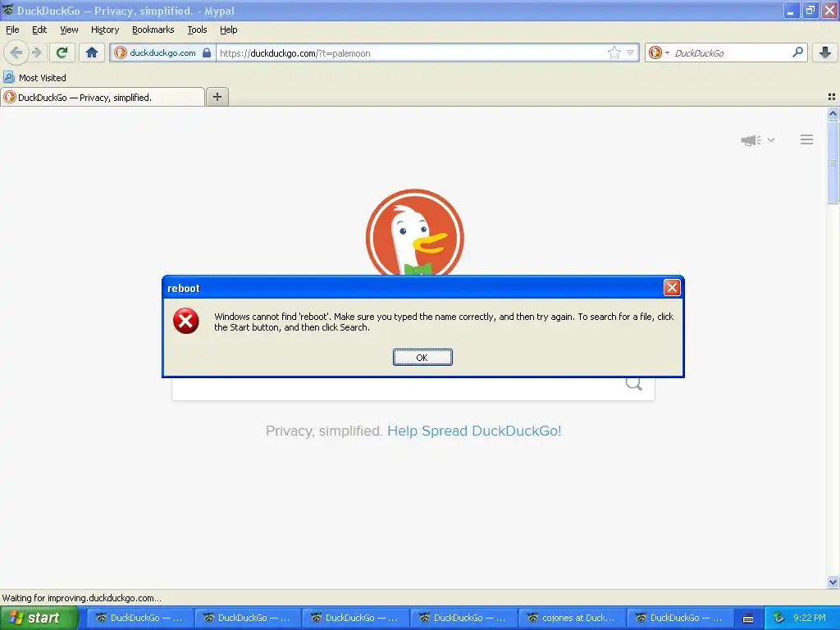Click the network tray icon
Viewport: 840px width, 630px height.
point(778,618)
